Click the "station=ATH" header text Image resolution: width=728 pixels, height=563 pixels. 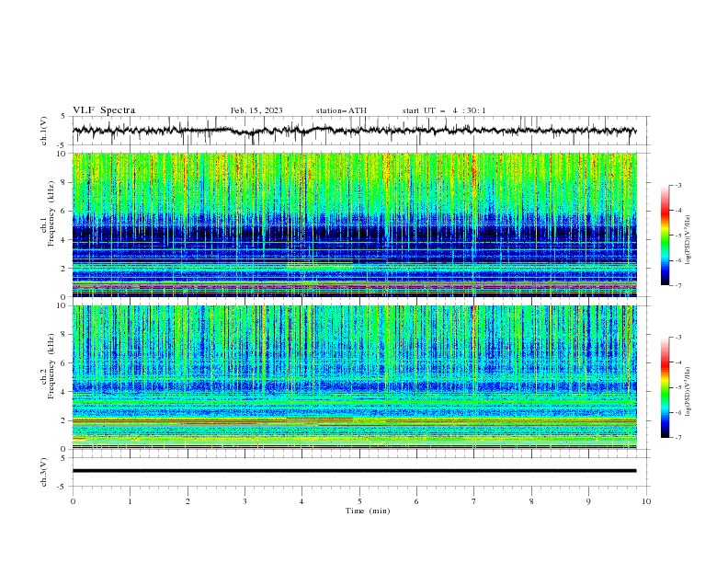(x=341, y=110)
